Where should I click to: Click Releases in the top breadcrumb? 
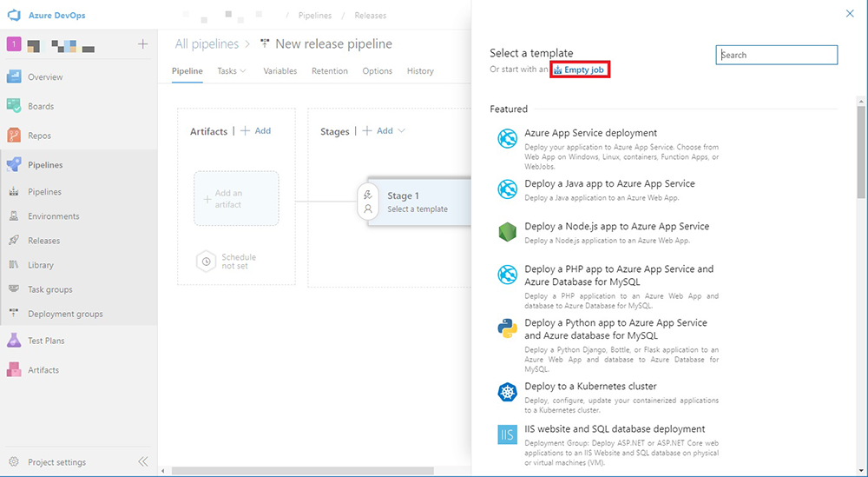[x=371, y=16]
